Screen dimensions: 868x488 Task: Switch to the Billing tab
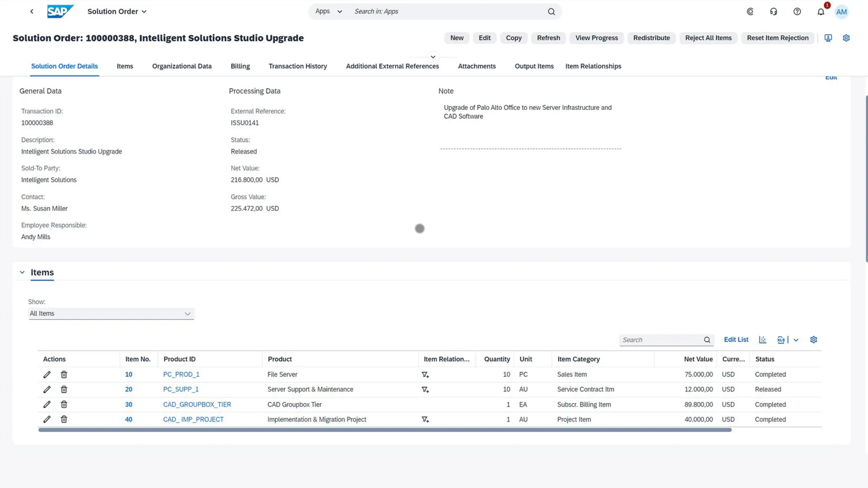240,66
